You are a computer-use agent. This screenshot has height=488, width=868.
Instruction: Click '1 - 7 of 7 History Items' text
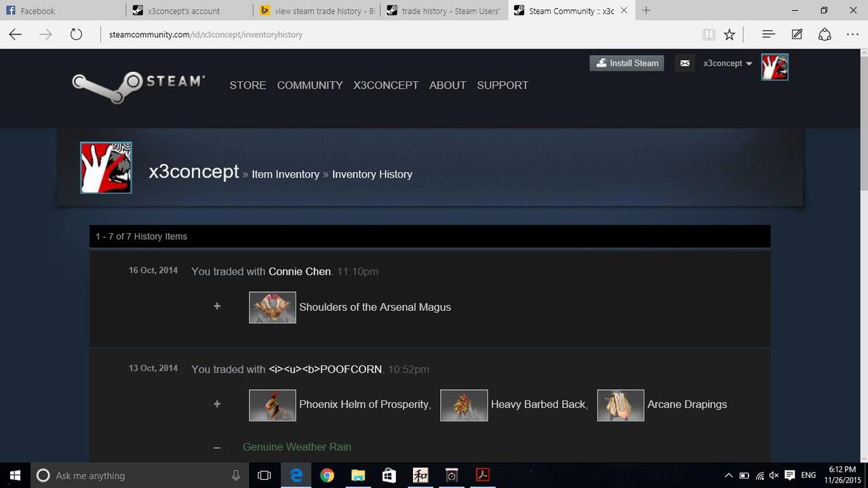tap(141, 237)
